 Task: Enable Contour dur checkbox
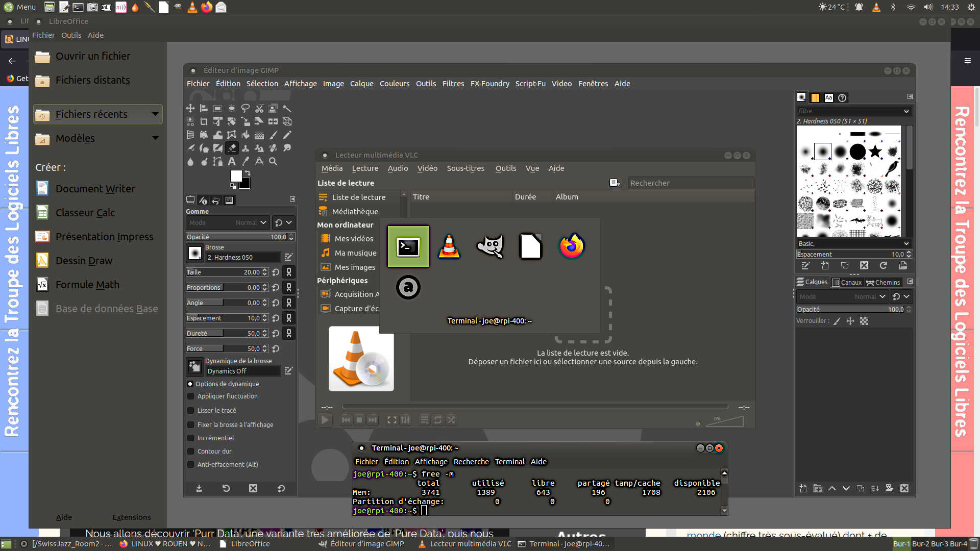[x=190, y=452]
